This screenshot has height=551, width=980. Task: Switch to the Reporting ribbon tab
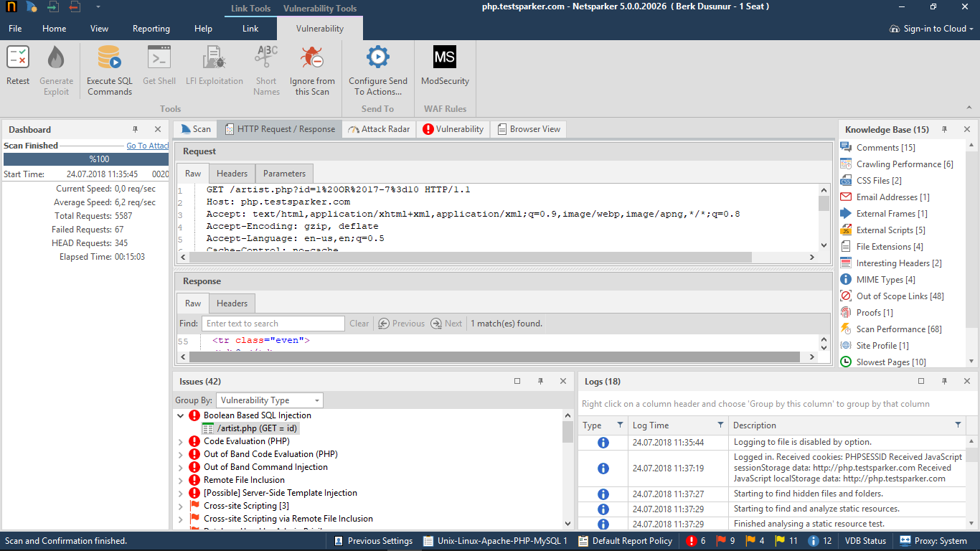click(x=151, y=29)
